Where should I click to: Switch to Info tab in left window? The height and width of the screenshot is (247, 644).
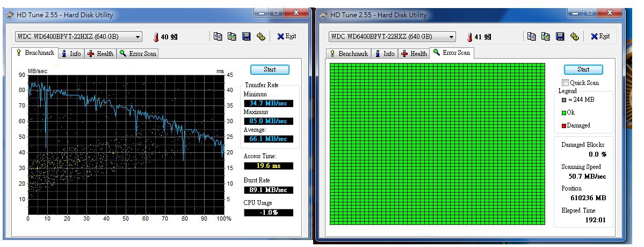pos(71,53)
